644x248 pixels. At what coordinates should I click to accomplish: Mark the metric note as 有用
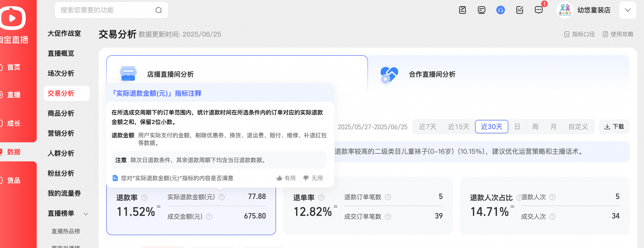pyautogui.click(x=286, y=178)
